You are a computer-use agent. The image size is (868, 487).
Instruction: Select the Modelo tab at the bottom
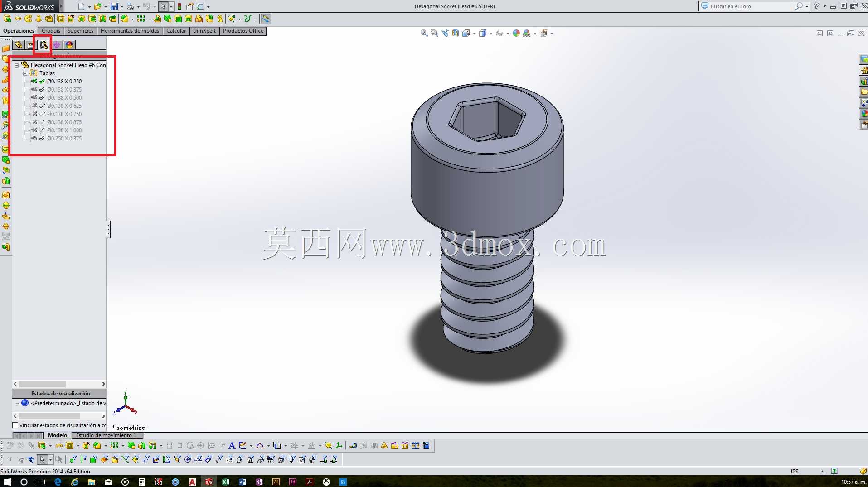click(x=58, y=435)
